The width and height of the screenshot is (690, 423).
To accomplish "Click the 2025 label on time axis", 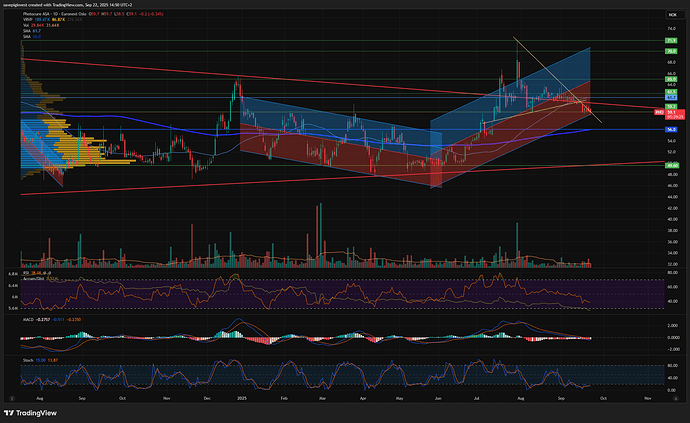I will coord(241,397).
